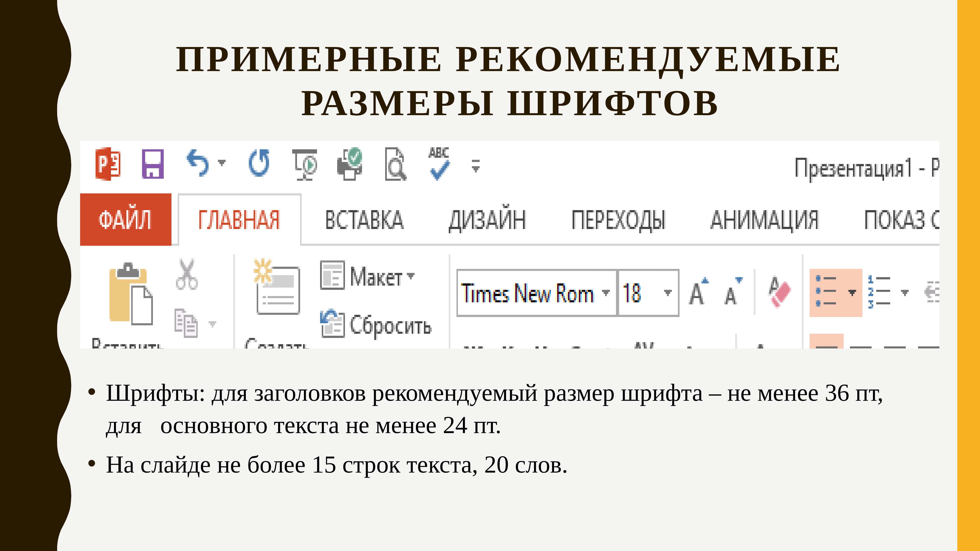Open the ДИЗАЙН tab
The width and height of the screenshot is (980, 551).
click(x=487, y=219)
